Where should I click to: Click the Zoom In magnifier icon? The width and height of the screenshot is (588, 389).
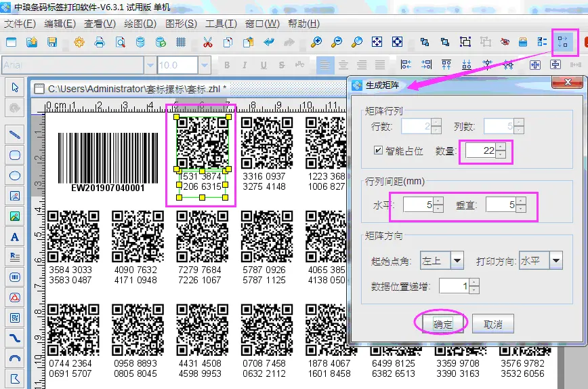[x=316, y=42]
